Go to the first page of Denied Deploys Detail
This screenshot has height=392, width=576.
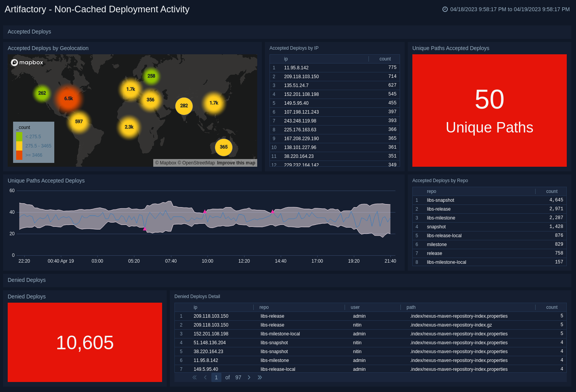coord(194,377)
